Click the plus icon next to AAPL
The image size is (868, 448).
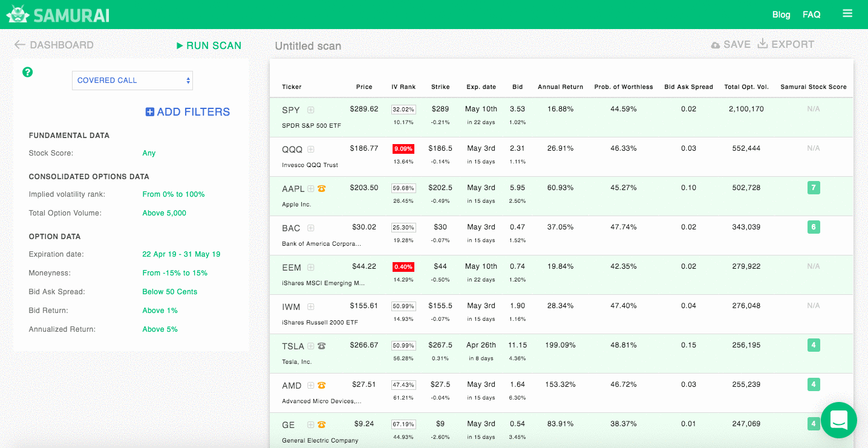click(311, 189)
